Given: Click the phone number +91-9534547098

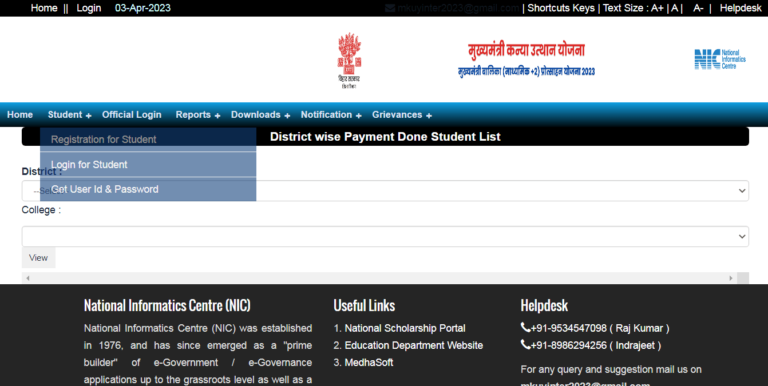Looking at the screenshot, I should tap(569, 328).
